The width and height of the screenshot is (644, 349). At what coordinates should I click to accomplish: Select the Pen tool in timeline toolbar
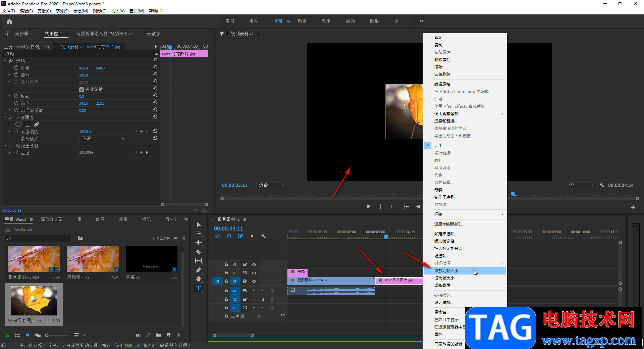pos(199,270)
